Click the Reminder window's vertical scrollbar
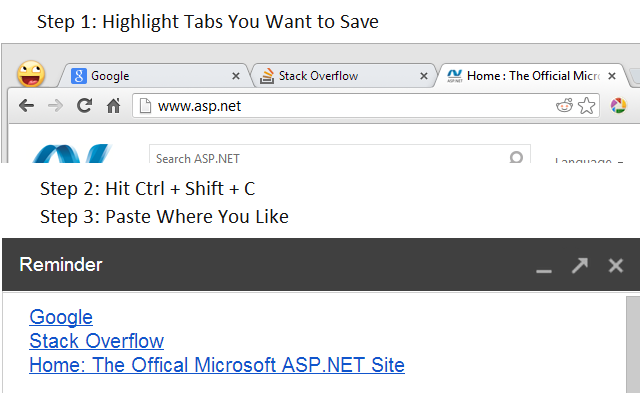The height and width of the screenshot is (400, 640). click(x=632, y=340)
